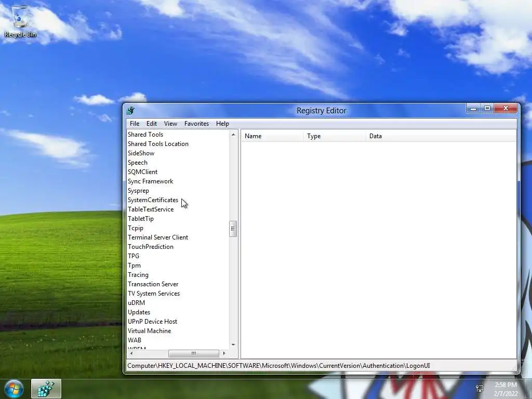Screen dimensions: 532x399
Task: Select the TPG key
Action: click(134, 256)
